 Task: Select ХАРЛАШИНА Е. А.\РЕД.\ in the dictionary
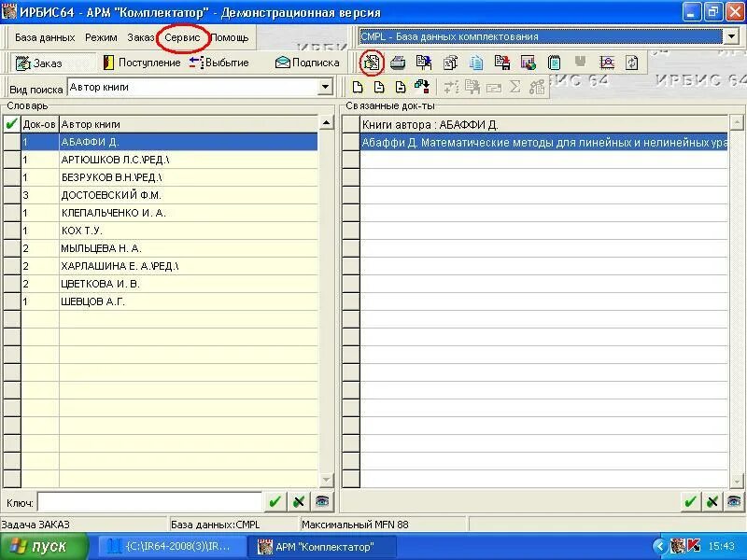[x=189, y=266]
